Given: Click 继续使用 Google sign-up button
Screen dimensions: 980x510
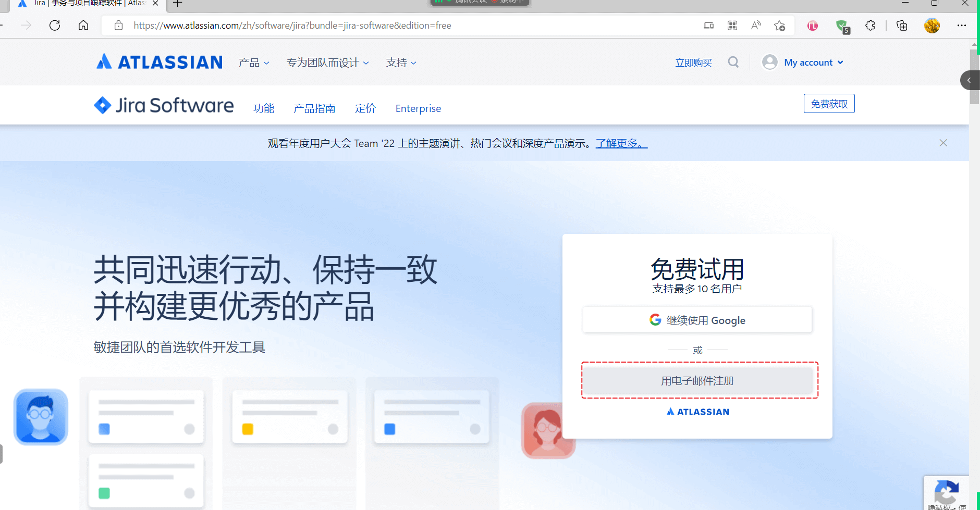Looking at the screenshot, I should tap(697, 320).
